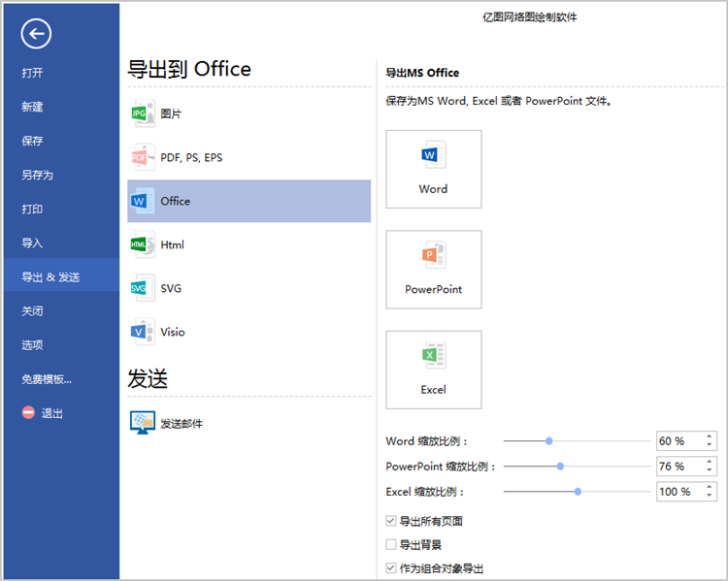Decrease Excel scale with down stepper arrow

(x=709, y=495)
